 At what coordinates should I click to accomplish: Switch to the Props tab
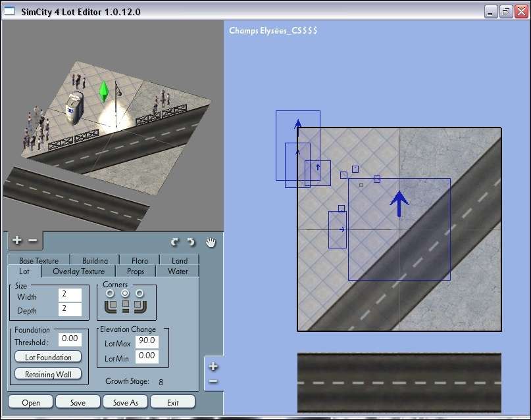coord(136,271)
